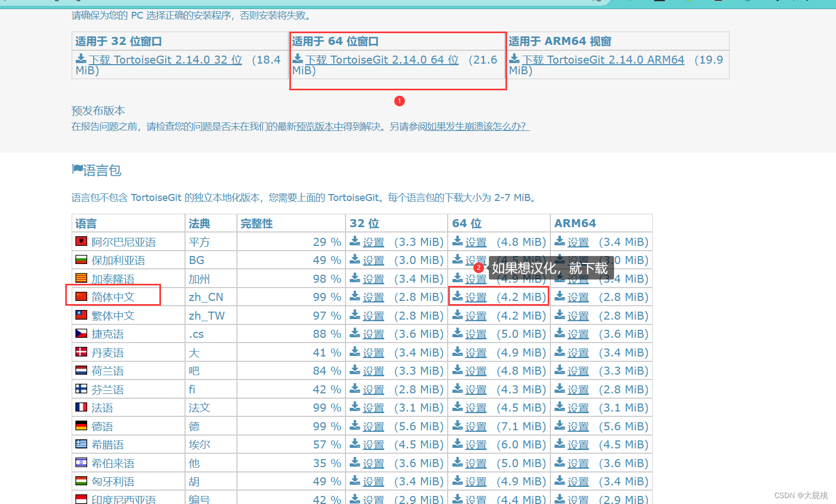Download ARM64 Greek language pack setup

point(578,445)
